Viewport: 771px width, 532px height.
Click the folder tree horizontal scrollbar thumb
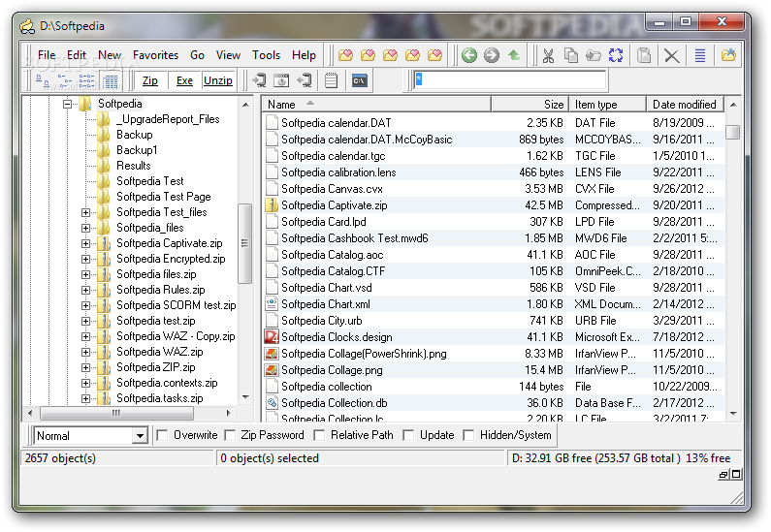(x=116, y=413)
